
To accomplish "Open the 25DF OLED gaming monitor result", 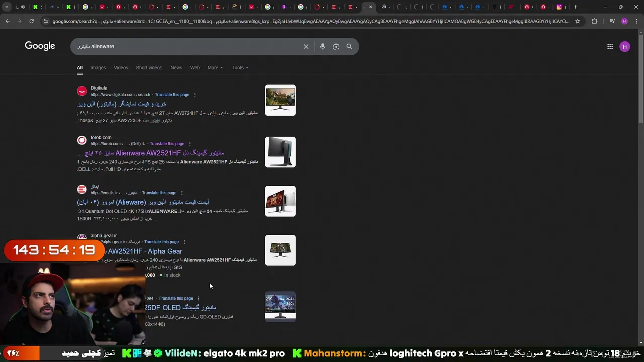I will pyautogui.click(x=181, y=308).
